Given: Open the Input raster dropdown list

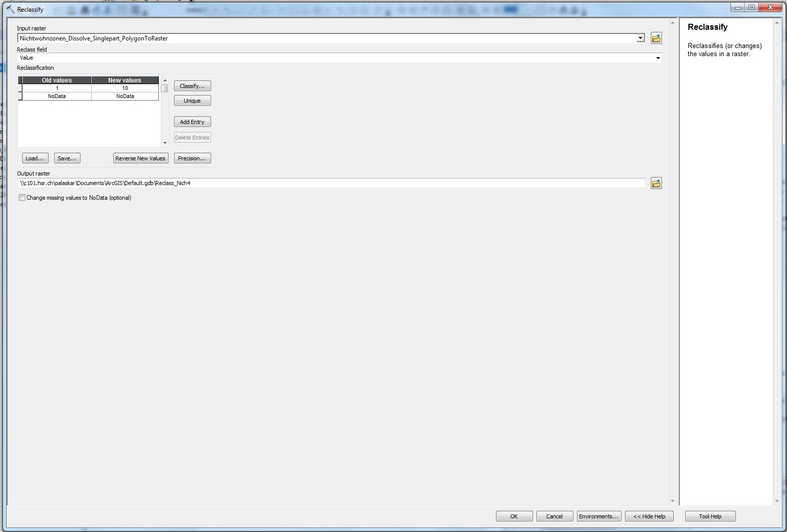Looking at the screenshot, I should [640, 38].
